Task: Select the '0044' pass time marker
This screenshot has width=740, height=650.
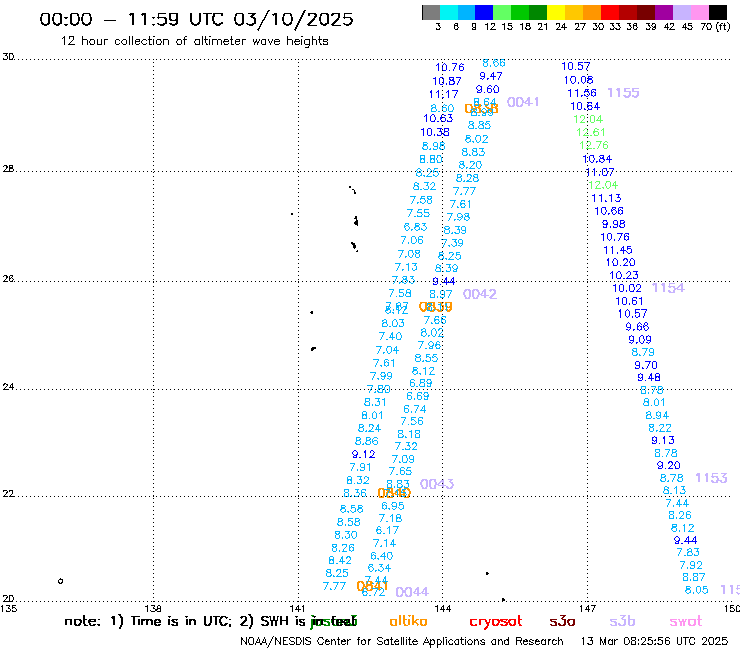Action: (412, 592)
